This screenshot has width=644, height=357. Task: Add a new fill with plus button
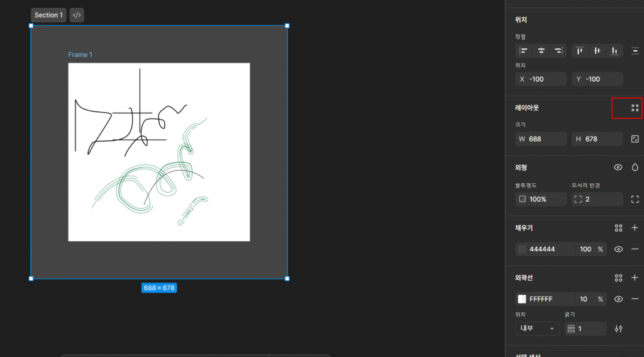[635, 228]
